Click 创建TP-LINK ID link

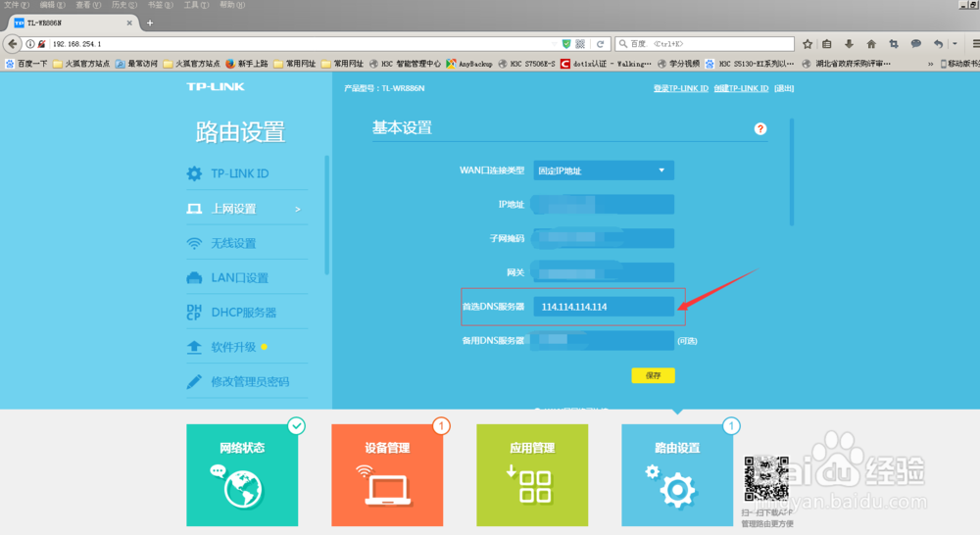[741, 89]
